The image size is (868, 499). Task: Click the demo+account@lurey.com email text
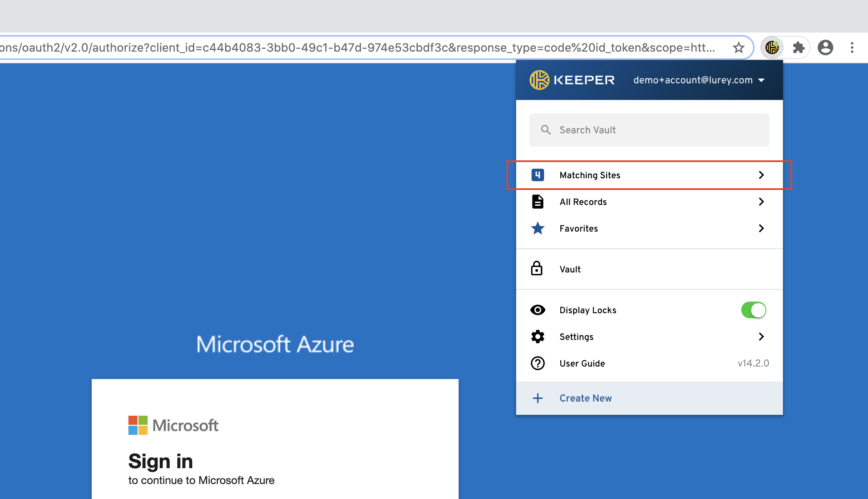[x=693, y=80]
